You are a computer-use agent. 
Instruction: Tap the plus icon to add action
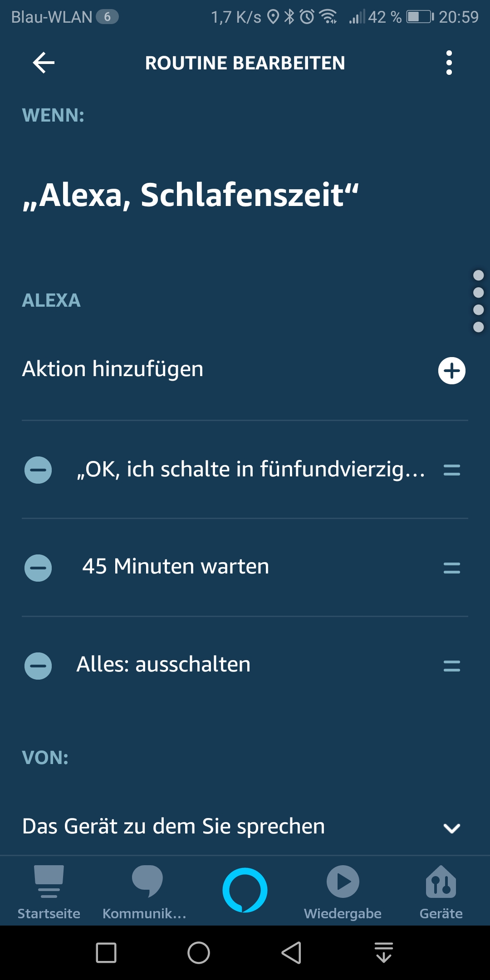point(451,371)
